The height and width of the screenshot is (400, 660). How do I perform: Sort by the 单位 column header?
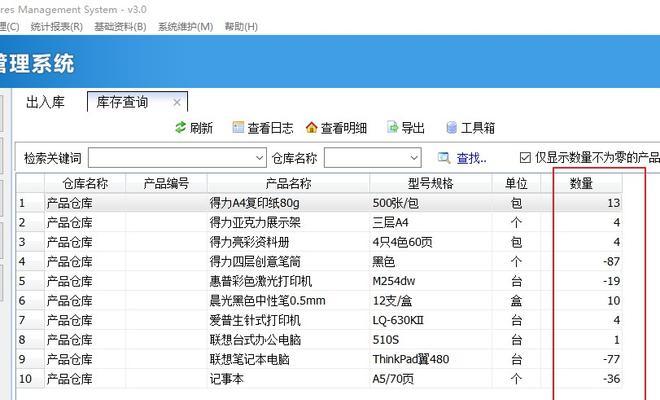pos(516,183)
